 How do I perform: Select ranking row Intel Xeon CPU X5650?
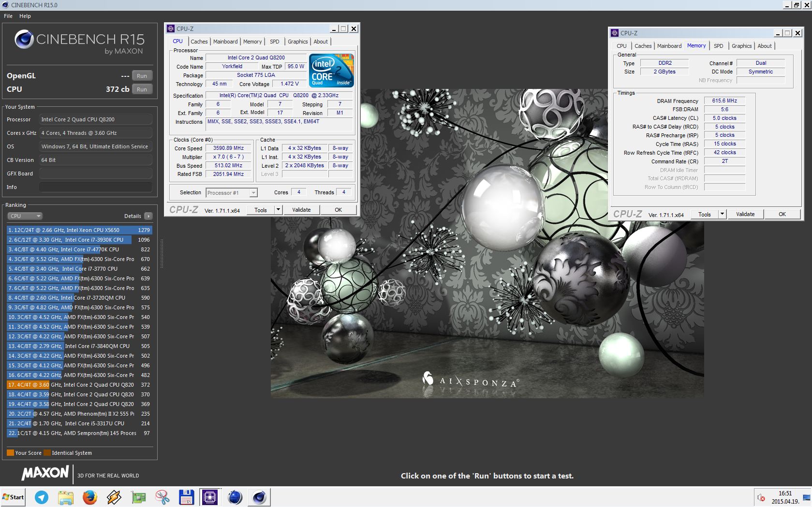pos(80,230)
